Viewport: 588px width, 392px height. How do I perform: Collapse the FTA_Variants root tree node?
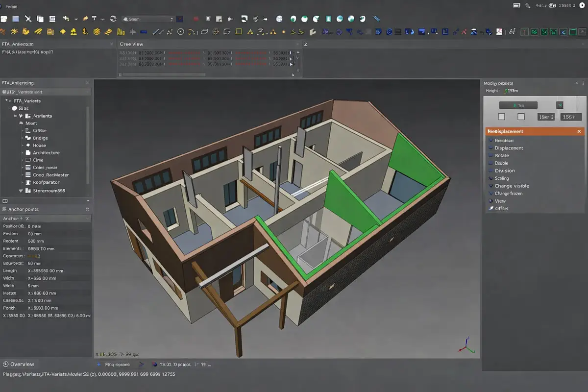(x=7, y=100)
